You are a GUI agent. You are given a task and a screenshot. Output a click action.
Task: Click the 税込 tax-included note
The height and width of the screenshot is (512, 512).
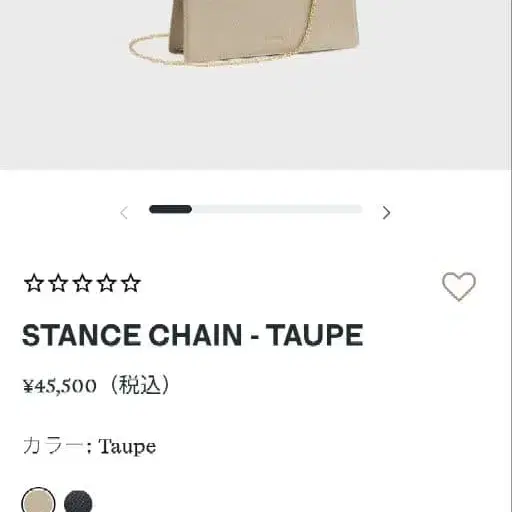pos(140,385)
